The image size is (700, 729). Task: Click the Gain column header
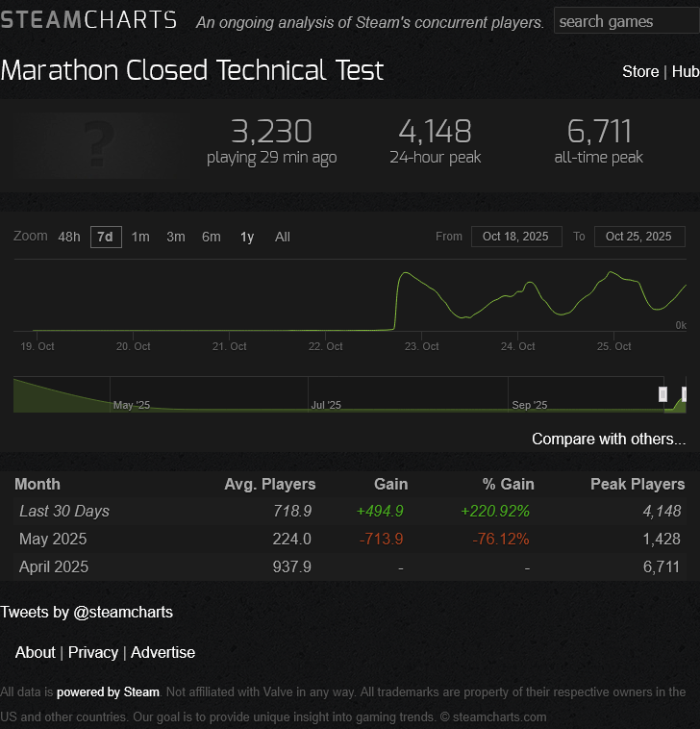pos(391,484)
